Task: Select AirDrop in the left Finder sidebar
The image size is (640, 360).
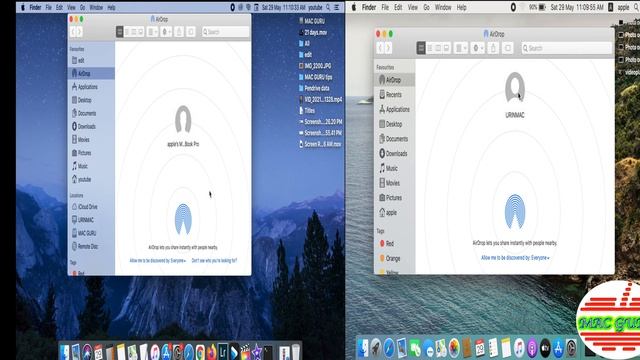Action: [x=91, y=73]
